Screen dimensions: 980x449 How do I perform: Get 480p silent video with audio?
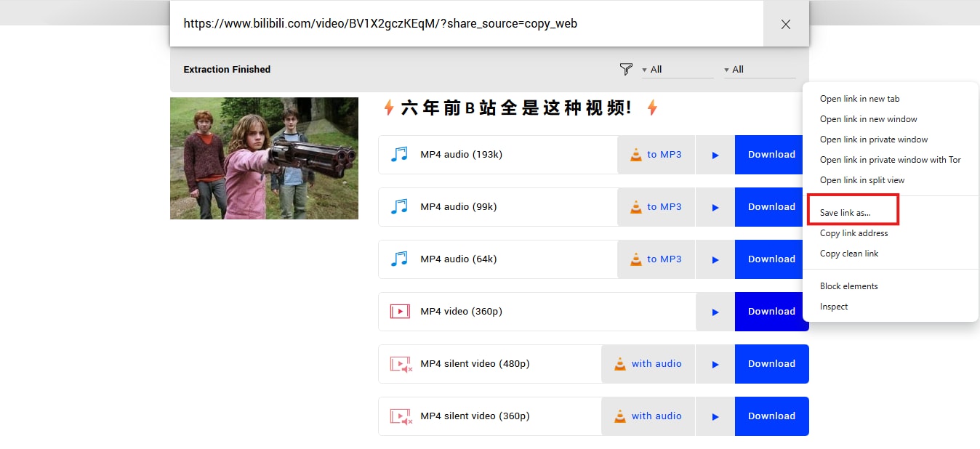(648, 364)
